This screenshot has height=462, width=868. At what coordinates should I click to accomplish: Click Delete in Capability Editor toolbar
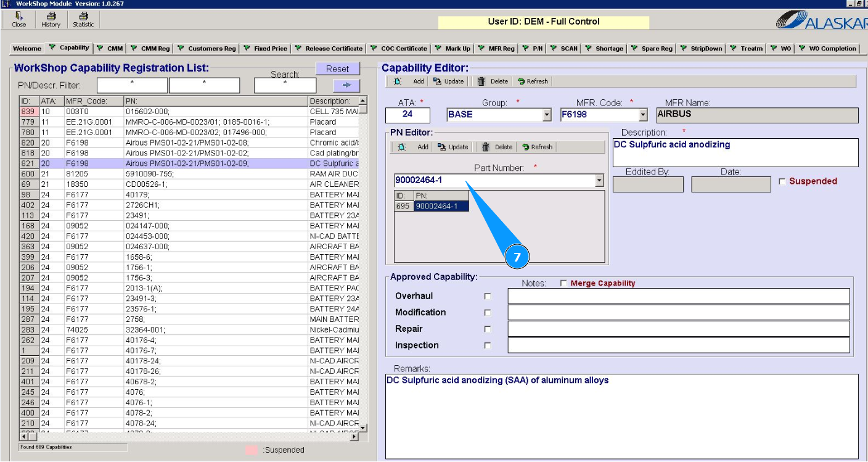pos(493,81)
